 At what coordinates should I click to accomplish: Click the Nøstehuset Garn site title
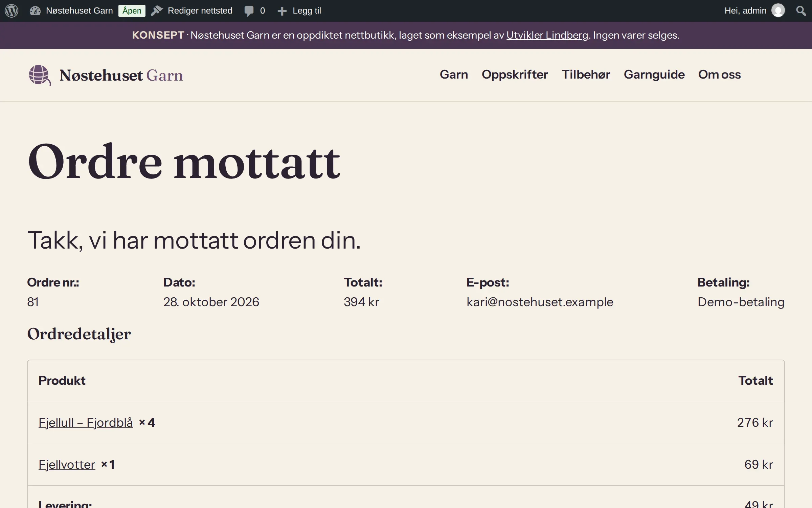tap(121, 75)
